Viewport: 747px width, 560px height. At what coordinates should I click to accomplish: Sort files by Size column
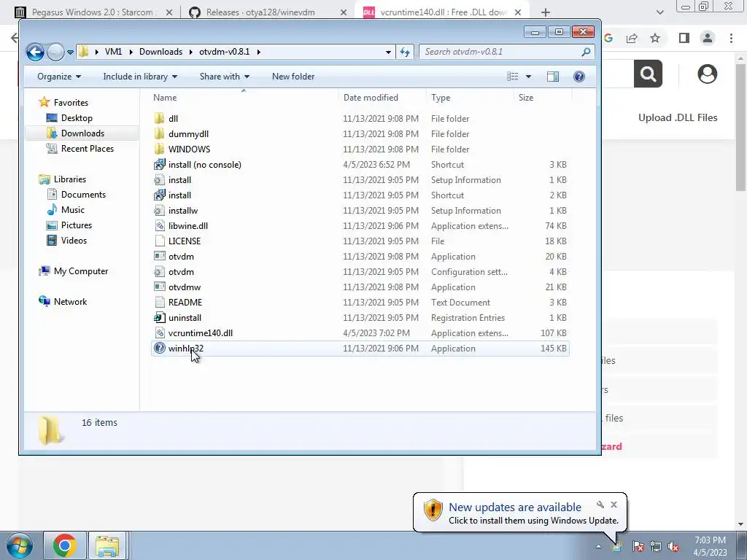(x=526, y=98)
